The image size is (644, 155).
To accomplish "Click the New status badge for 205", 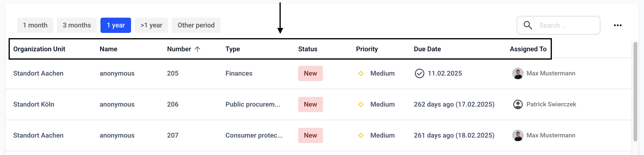I will [x=310, y=73].
